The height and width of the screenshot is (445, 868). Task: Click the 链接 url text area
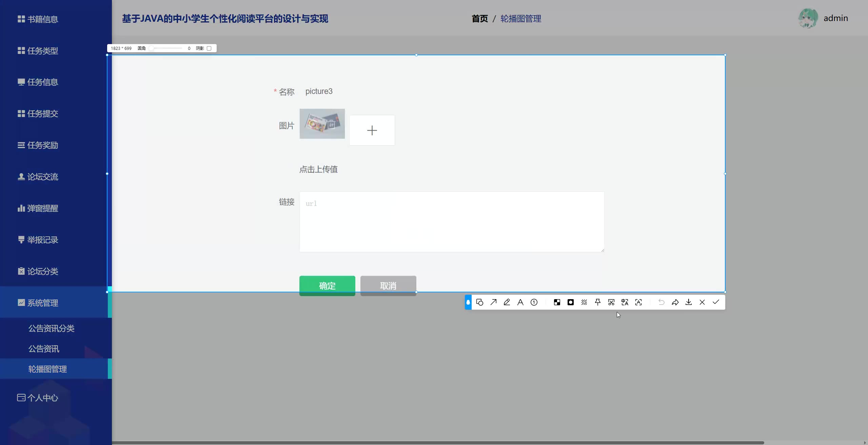coord(452,222)
